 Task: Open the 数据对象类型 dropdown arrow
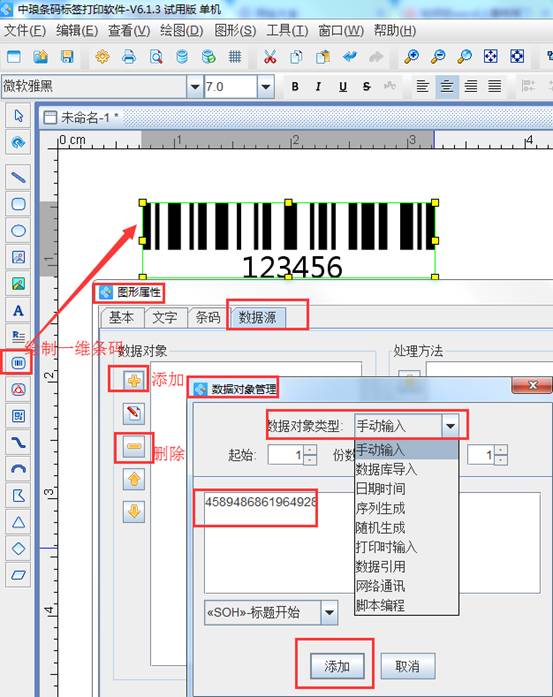[x=450, y=426]
